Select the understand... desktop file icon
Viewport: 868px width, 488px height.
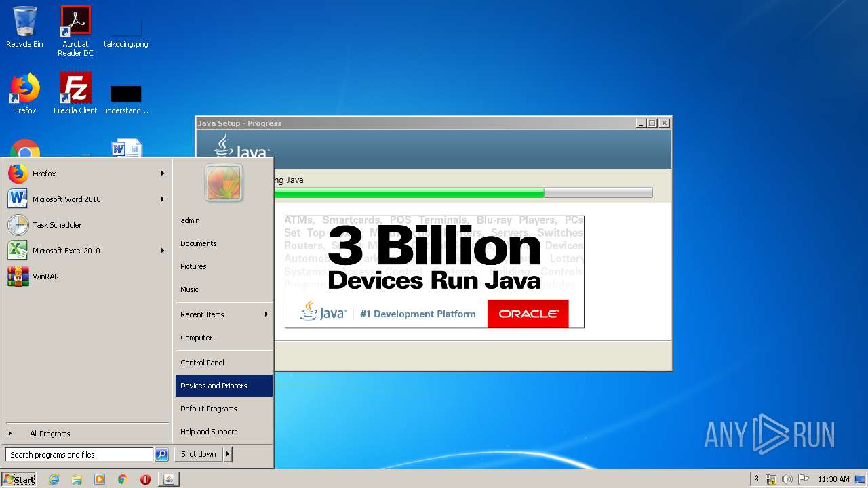tap(126, 99)
